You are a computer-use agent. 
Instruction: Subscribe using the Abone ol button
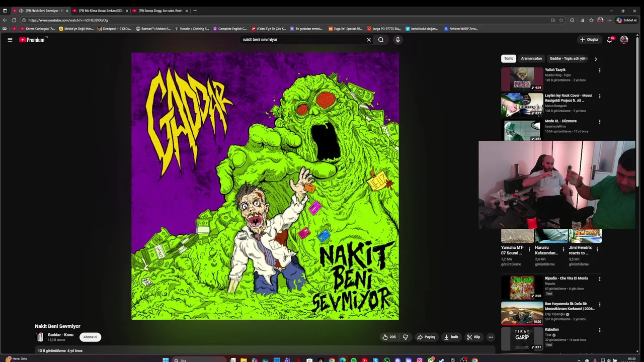tap(90, 337)
